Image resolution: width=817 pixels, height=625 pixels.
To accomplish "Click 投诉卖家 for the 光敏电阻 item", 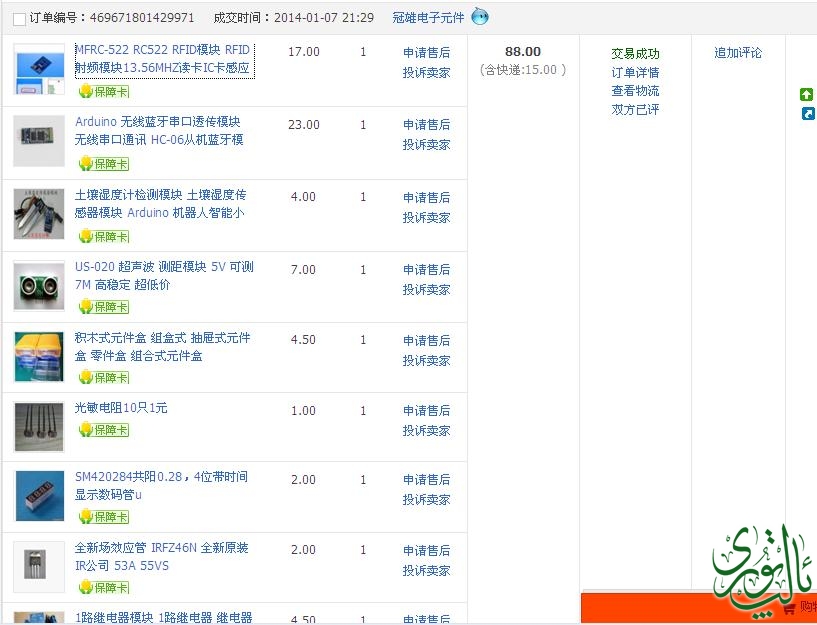I will [x=426, y=430].
